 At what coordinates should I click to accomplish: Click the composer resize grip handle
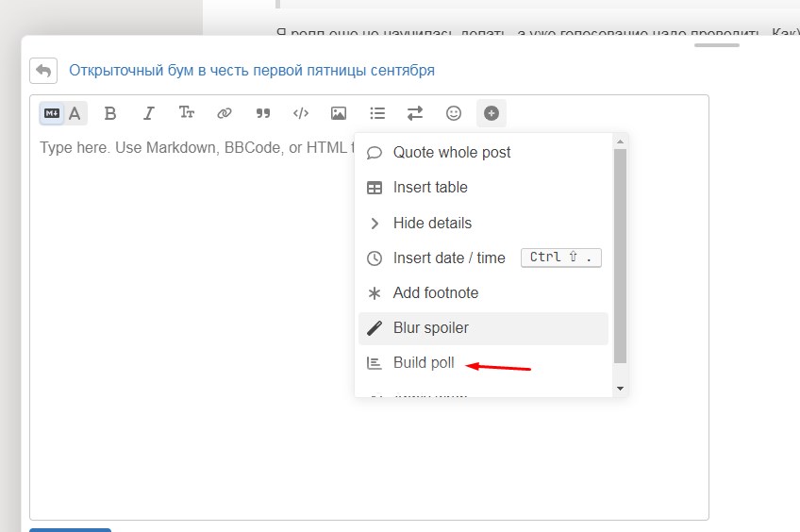click(717, 45)
